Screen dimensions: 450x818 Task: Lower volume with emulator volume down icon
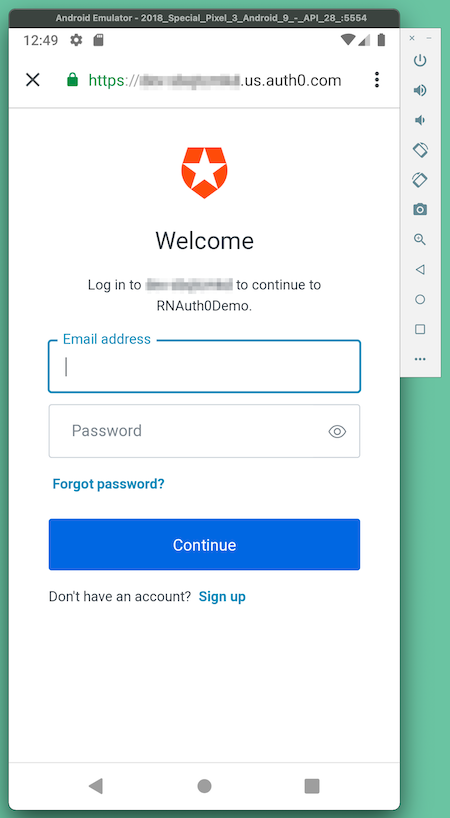tap(419, 121)
